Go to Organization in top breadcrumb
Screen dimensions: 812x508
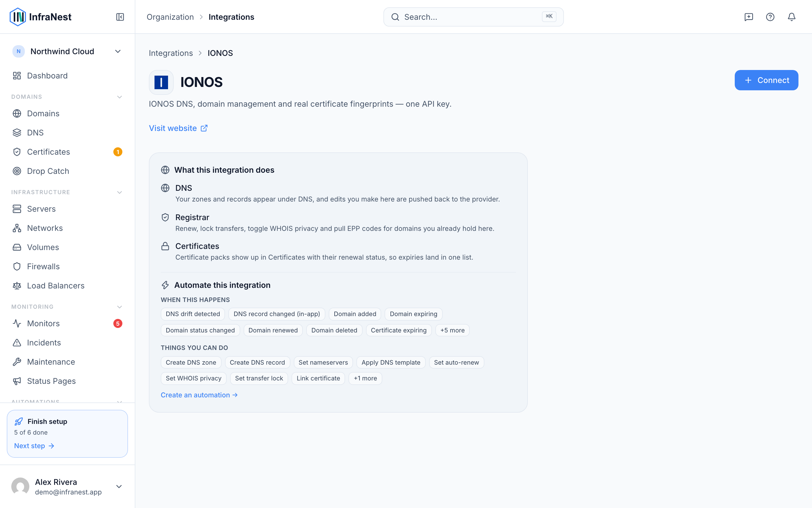pyautogui.click(x=170, y=17)
